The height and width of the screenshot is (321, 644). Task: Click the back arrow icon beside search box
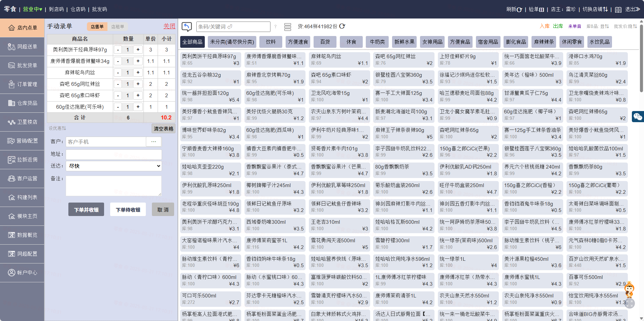point(187,27)
